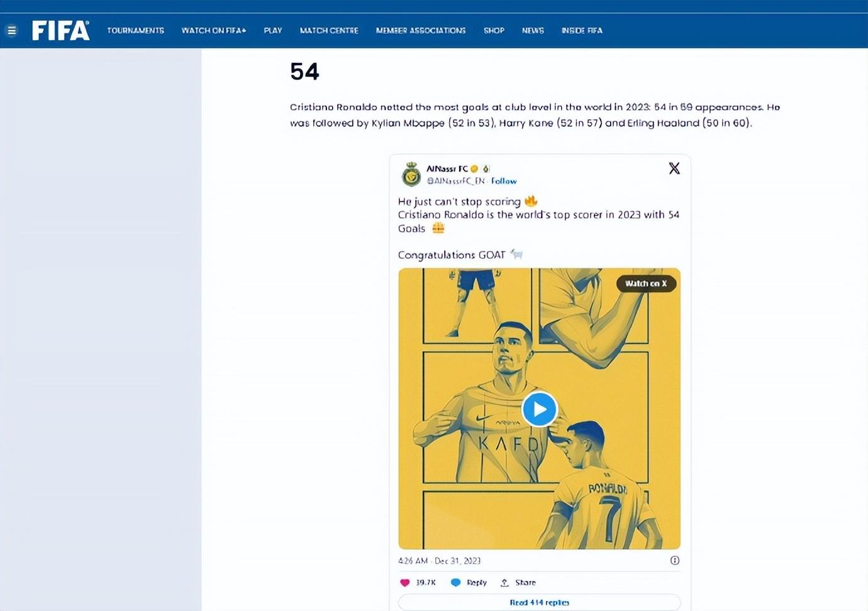Click the @AlNassrFC_EN handle
868x611 pixels.
pos(456,180)
